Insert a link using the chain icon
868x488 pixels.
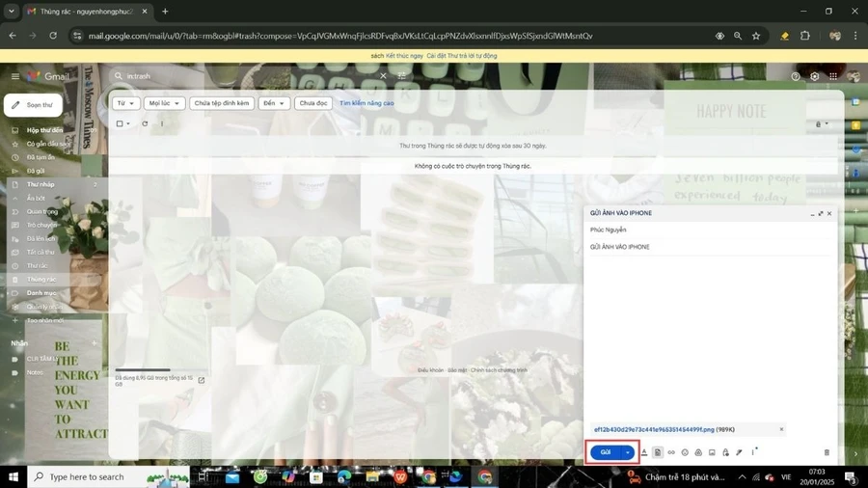(x=671, y=452)
